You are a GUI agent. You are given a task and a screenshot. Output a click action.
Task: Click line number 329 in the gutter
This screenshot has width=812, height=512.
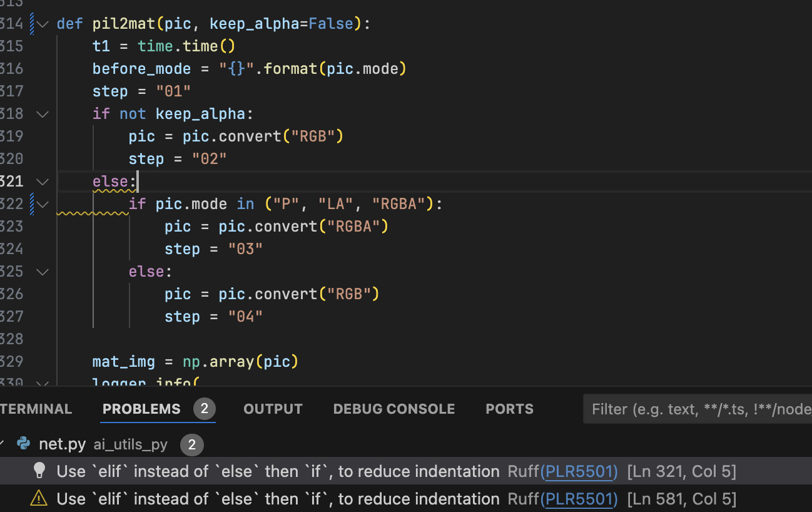(x=11, y=362)
